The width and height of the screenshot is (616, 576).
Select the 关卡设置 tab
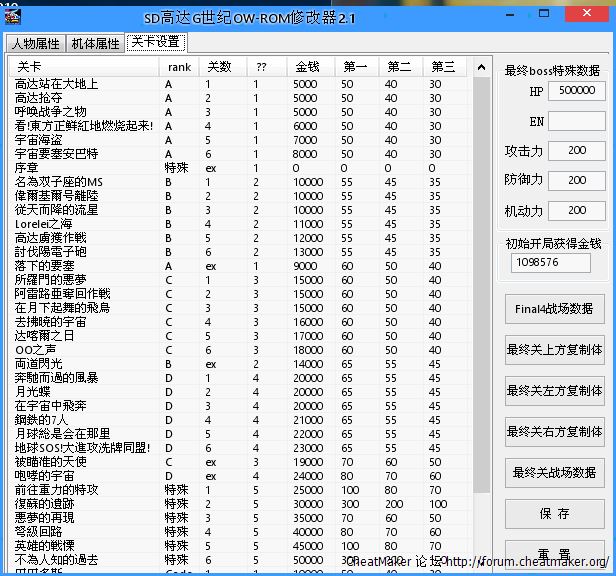click(x=155, y=42)
